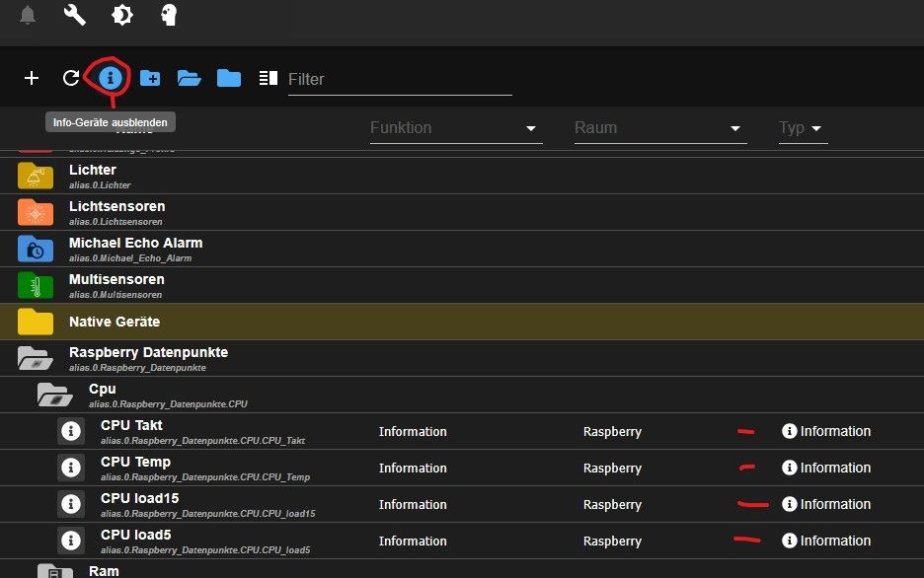The height and width of the screenshot is (578, 924).
Task: Click the type Information icon in CPU Takt row
Action: (x=789, y=431)
